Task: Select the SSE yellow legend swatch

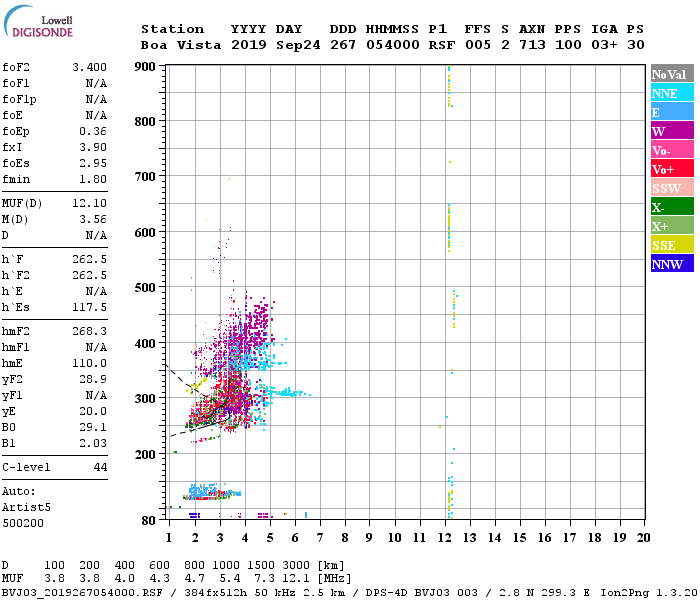Action: (672, 245)
